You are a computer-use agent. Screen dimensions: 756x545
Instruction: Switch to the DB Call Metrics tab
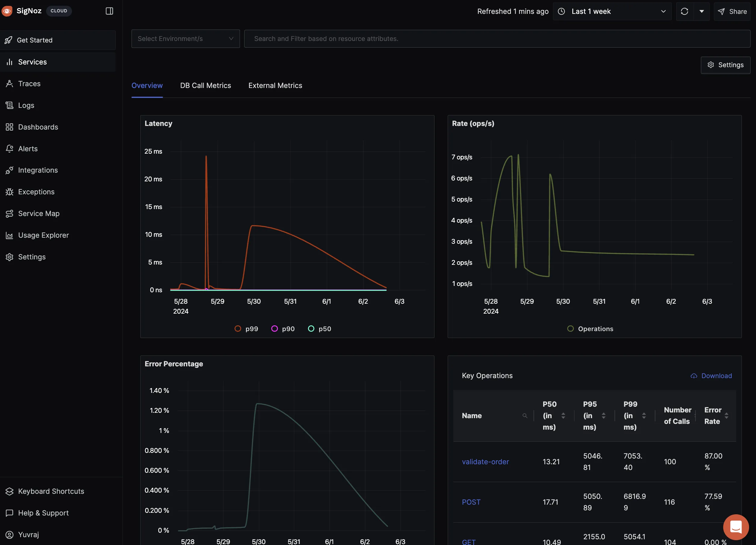coord(205,85)
